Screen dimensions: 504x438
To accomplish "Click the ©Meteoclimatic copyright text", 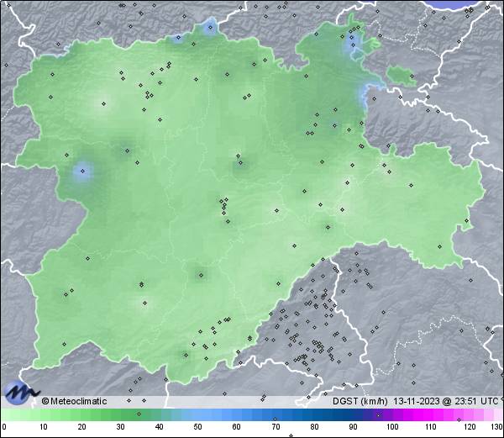I will pyautogui.click(x=74, y=401).
